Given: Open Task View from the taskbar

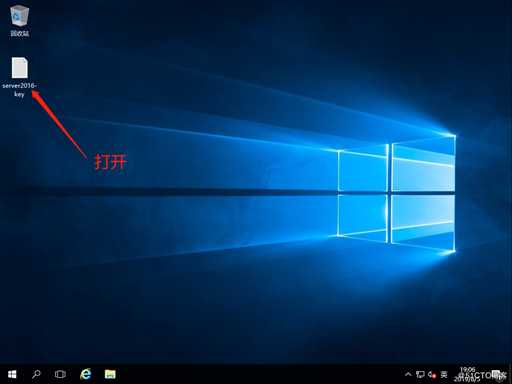Looking at the screenshot, I should [x=60, y=374].
